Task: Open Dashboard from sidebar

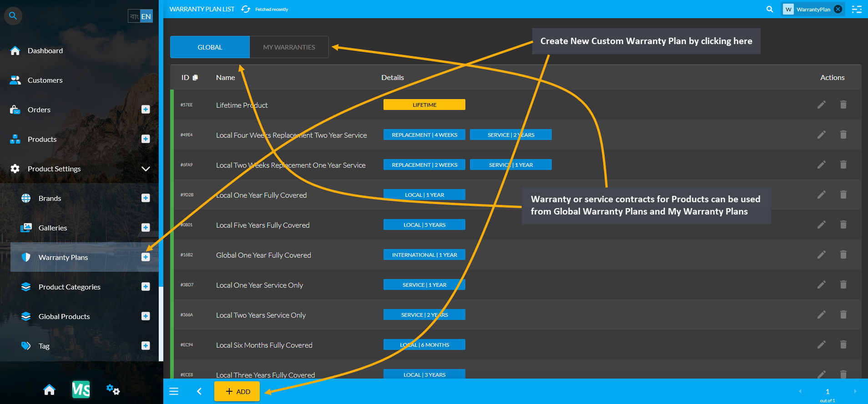Action: pyautogui.click(x=45, y=50)
